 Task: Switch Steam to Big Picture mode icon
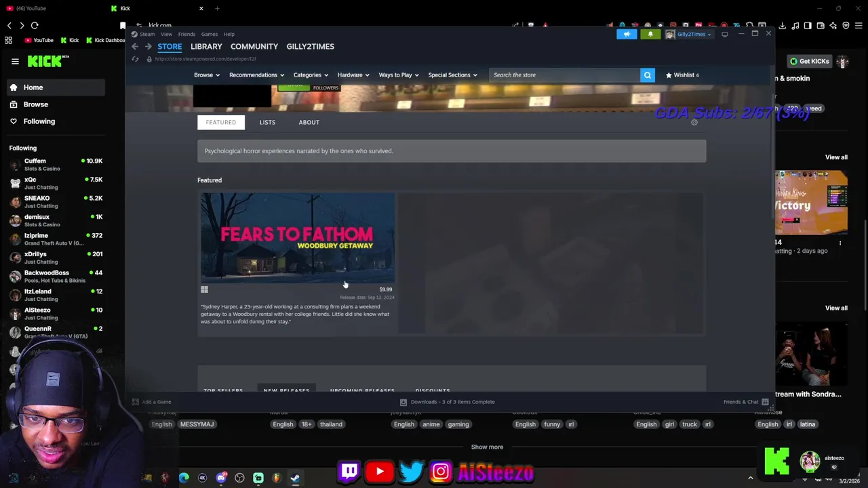tap(725, 34)
